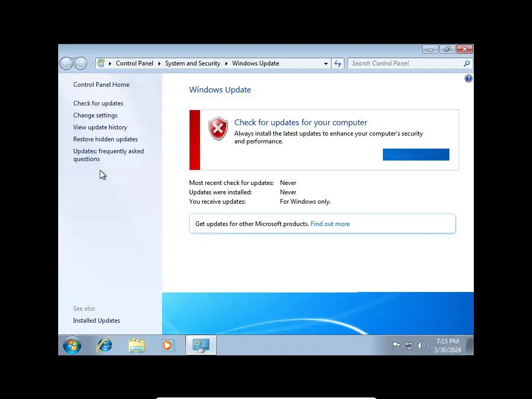
Task: Expand arrow after System and Security breadcrumb
Action: point(227,63)
